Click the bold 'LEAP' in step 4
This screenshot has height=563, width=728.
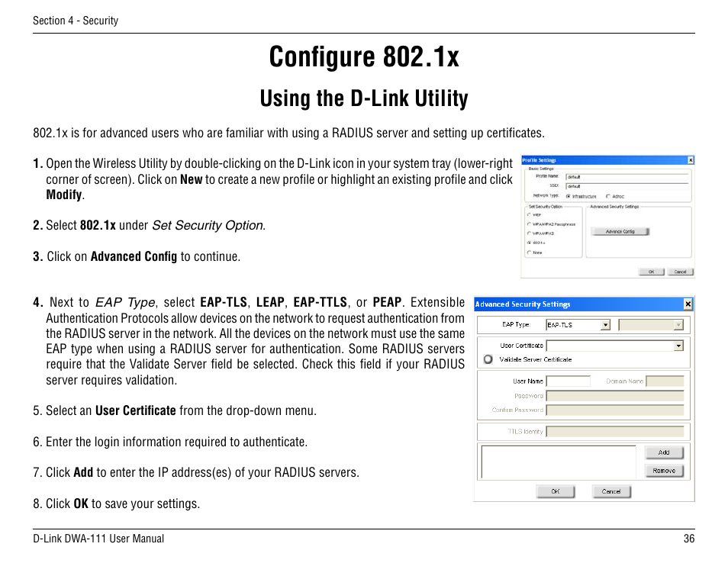coord(270,302)
